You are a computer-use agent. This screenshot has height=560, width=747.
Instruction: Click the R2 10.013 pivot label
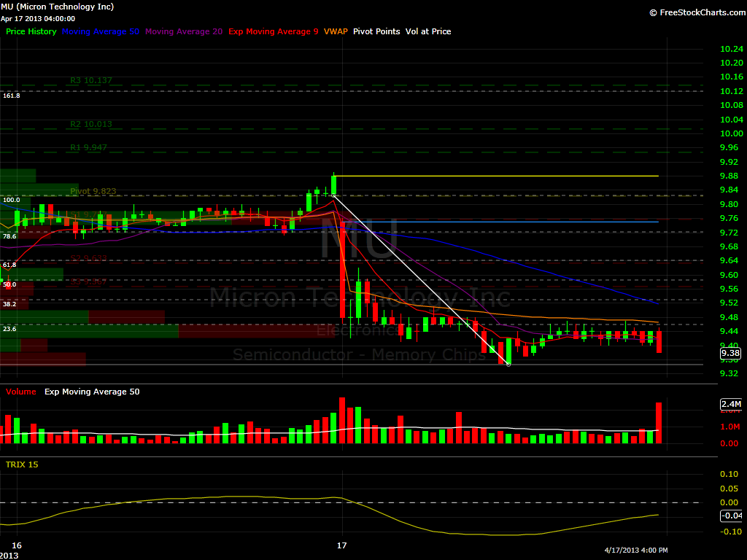91,124
